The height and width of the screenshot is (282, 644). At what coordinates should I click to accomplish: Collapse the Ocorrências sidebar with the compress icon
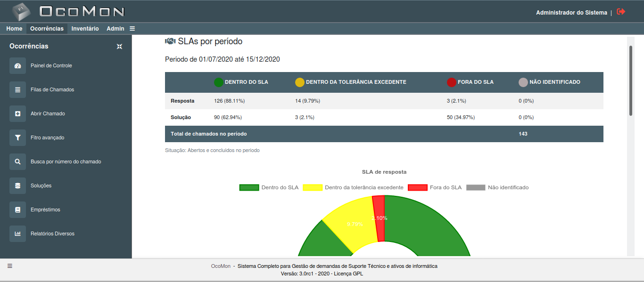tap(119, 46)
